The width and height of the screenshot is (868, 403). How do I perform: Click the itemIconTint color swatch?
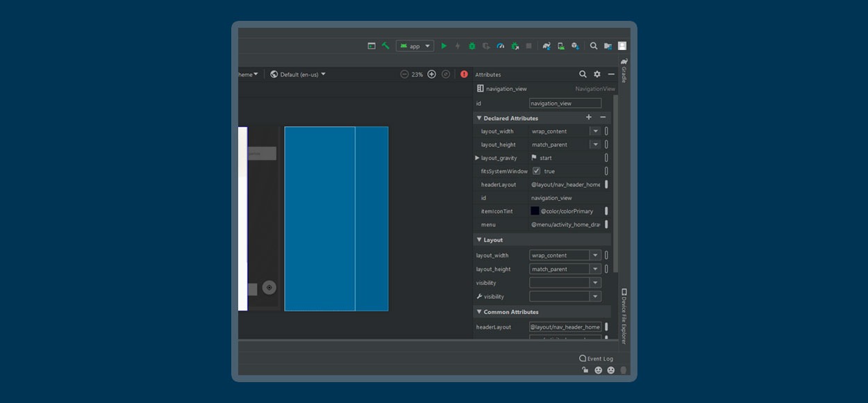pos(535,211)
